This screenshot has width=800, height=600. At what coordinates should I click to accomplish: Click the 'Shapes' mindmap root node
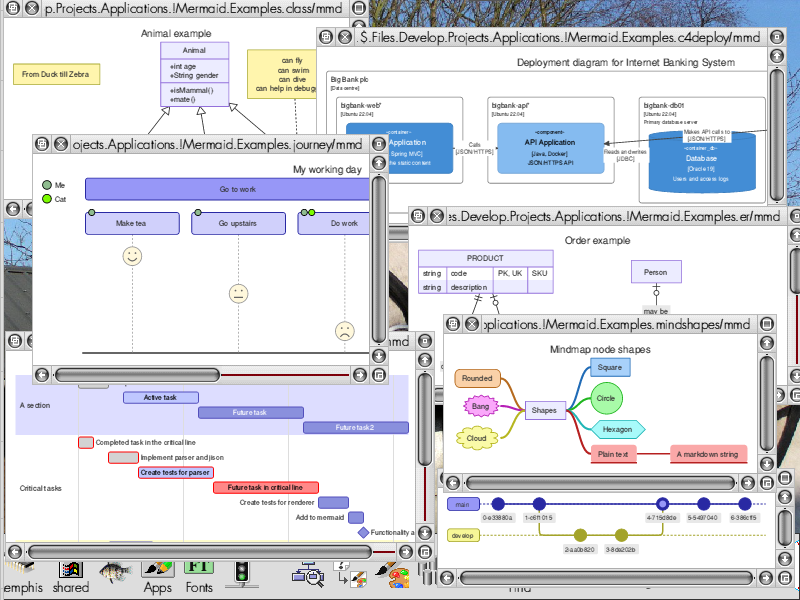[544, 410]
